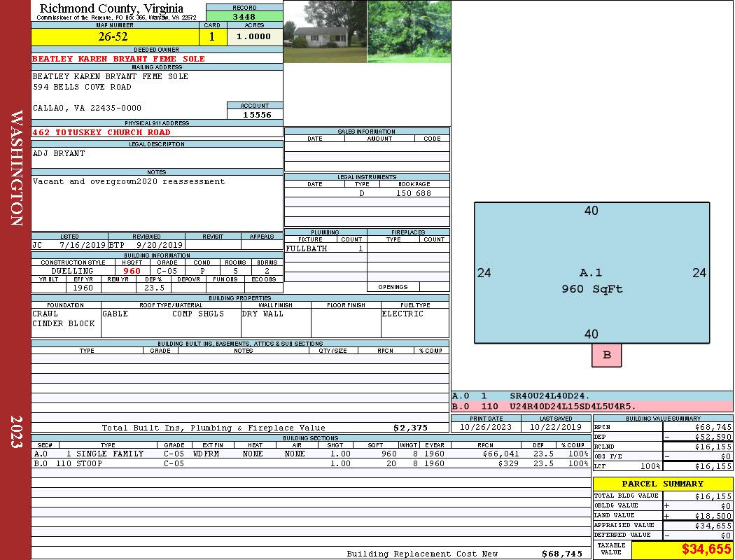Viewport: 735px width, 560px height.
Task: Select the B.0 110 Stoop section row
Action: tap(310, 463)
